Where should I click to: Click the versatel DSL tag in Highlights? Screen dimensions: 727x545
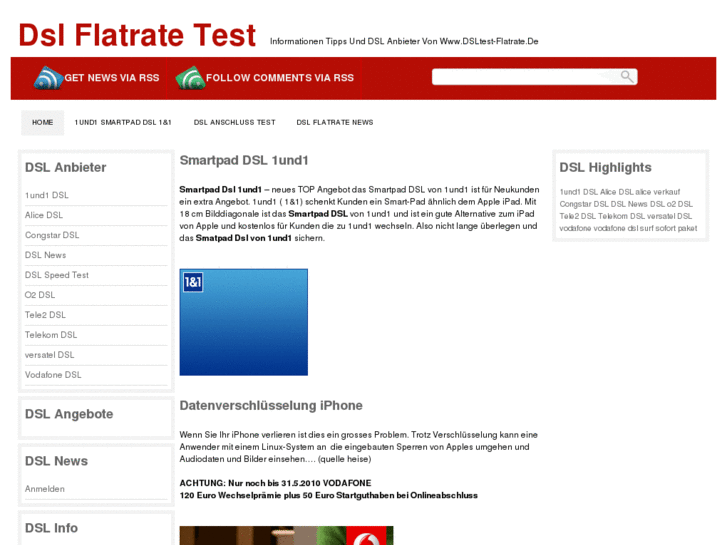coord(669,216)
